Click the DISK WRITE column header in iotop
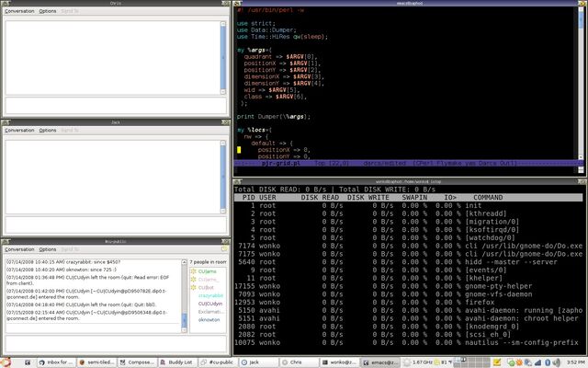Screen dimensions: 588x368 (370, 198)
